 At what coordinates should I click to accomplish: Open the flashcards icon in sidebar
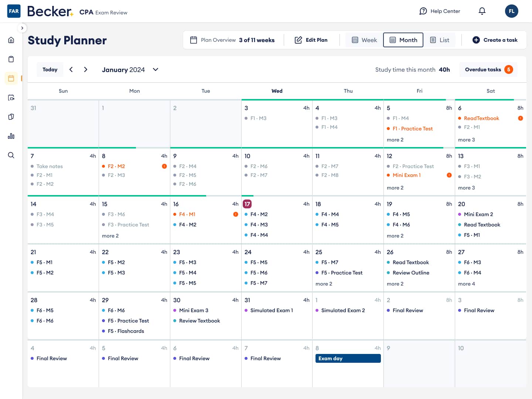(11, 117)
